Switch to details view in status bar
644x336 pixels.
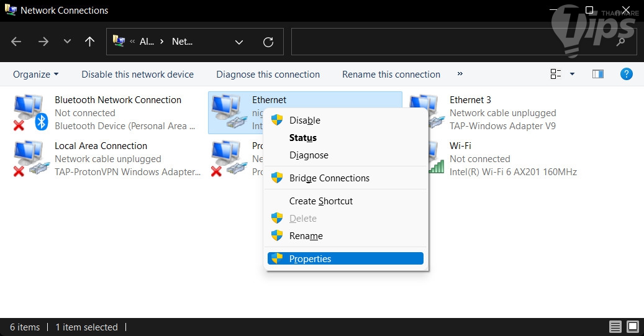(x=615, y=327)
